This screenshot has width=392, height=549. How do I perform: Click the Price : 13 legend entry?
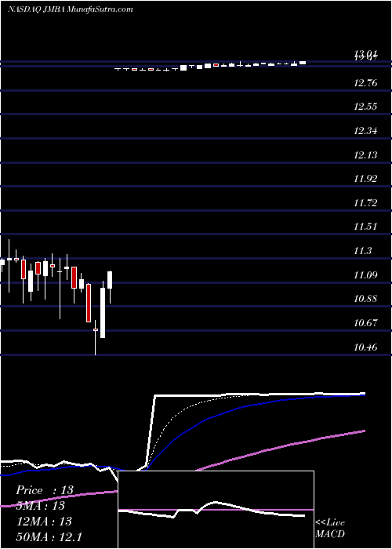tap(45, 490)
